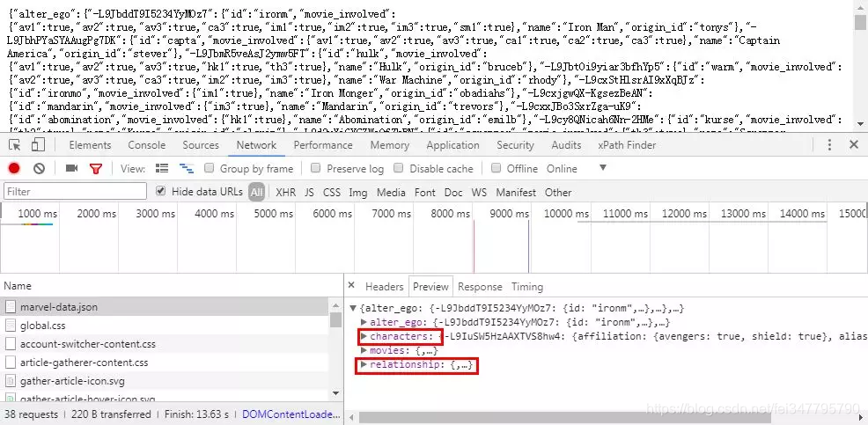Image resolution: width=868 pixels, height=425 pixels.
Task: Switch to the Console tab
Action: click(147, 145)
